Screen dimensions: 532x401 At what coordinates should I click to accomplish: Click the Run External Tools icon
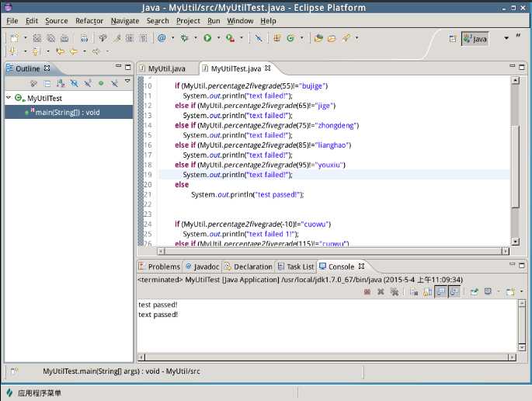[231, 38]
